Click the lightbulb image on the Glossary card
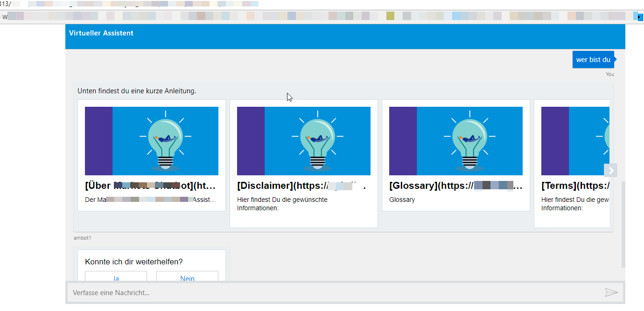644x311 pixels. [x=456, y=141]
